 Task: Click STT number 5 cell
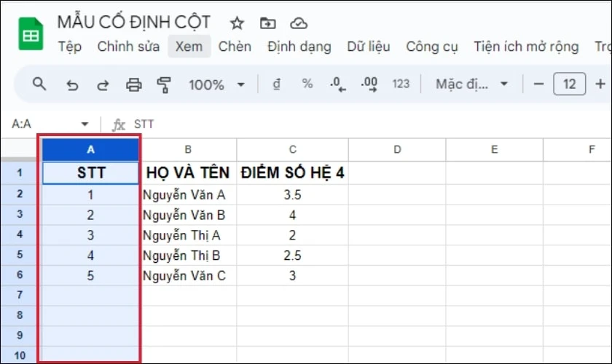tap(90, 276)
